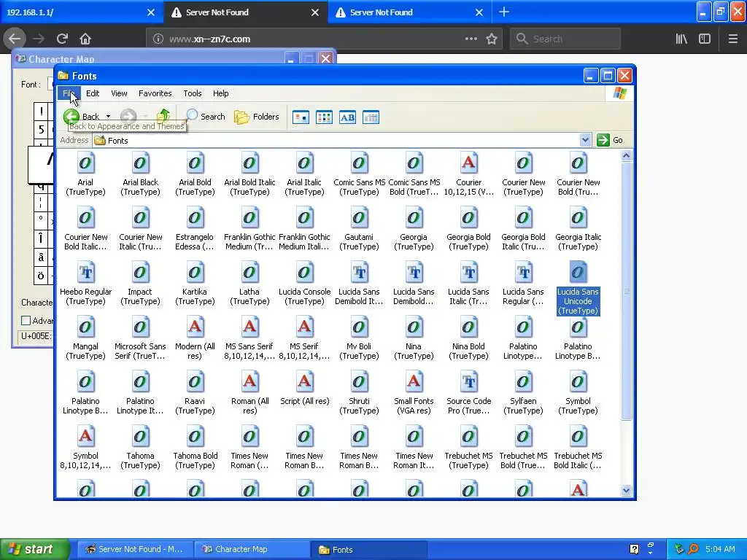The image size is (747, 560).
Task: Open the Tools menu
Action: (x=193, y=93)
